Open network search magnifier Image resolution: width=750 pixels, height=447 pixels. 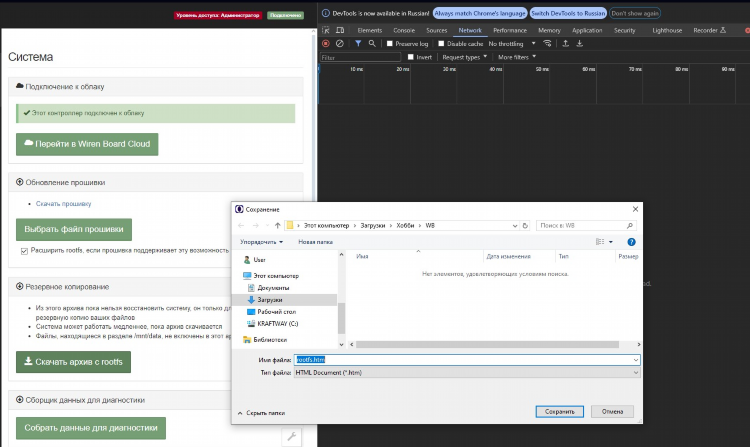tap(372, 44)
